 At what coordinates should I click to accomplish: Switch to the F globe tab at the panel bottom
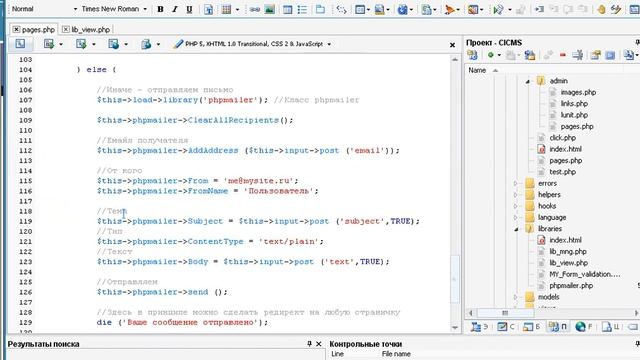coord(584,327)
